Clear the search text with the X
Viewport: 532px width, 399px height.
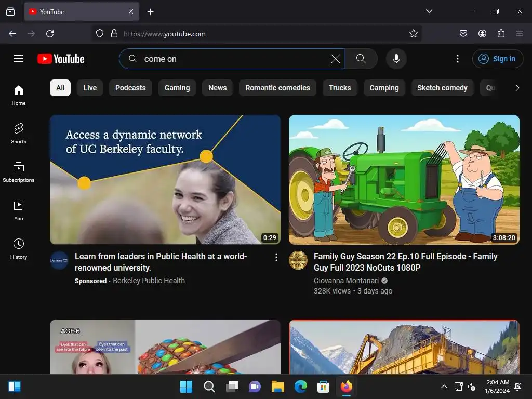tap(335, 59)
